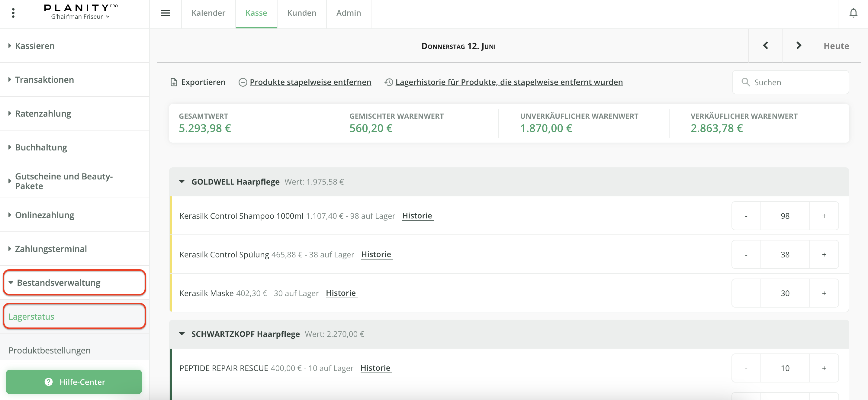Screen dimensions: 868x400
Task: Switch to the Kunden tab
Action: tap(302, 13)
